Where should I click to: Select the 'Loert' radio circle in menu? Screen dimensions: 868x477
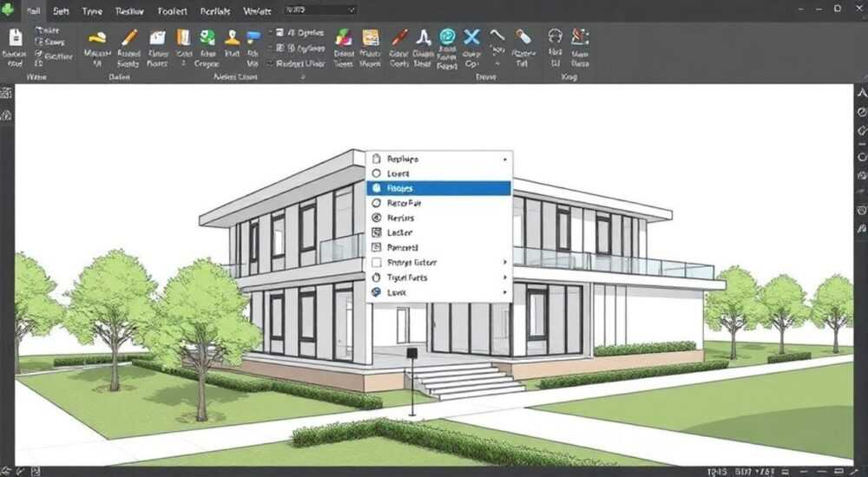click(377, 173)
